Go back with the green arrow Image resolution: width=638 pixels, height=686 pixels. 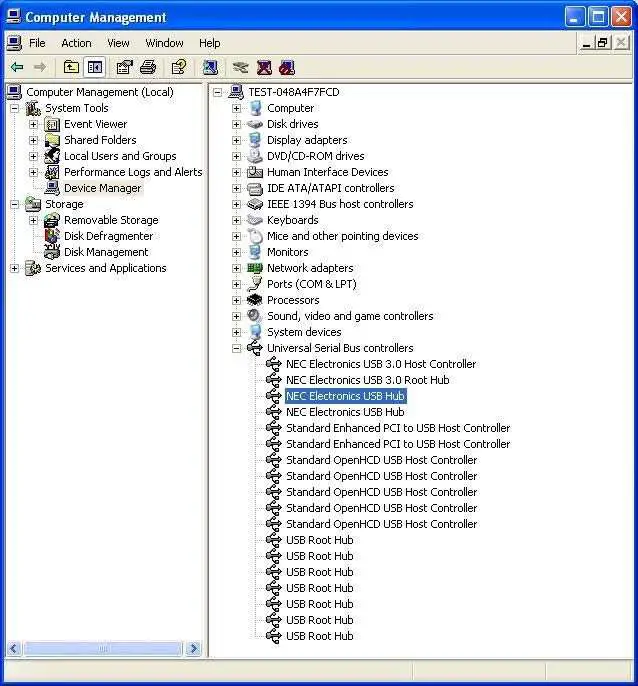click(x=17, y=67)
